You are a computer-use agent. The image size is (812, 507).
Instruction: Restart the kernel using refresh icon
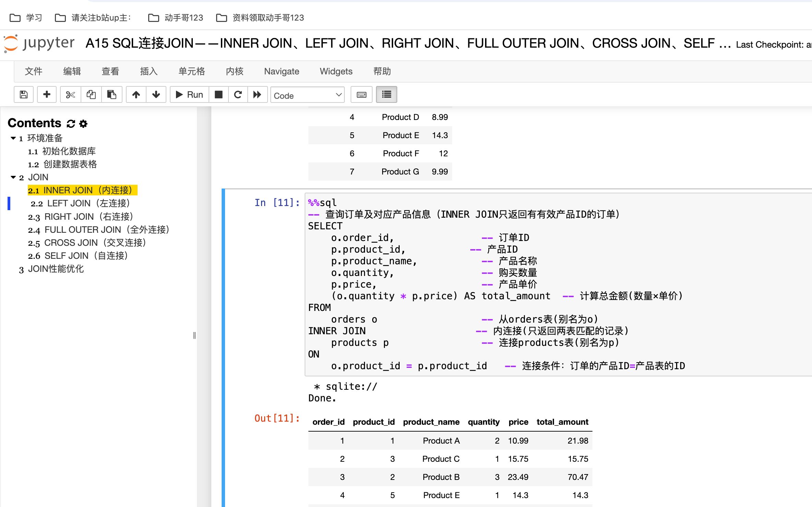point(238,95)
